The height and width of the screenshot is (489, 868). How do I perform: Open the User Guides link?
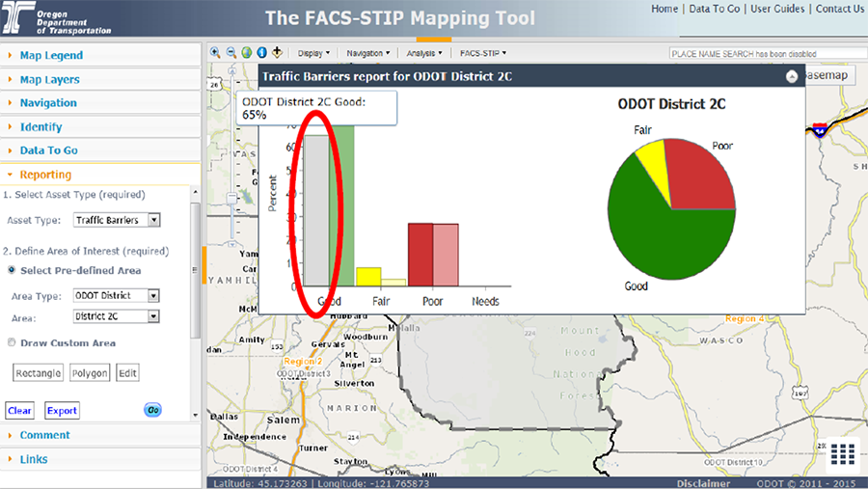777,9
